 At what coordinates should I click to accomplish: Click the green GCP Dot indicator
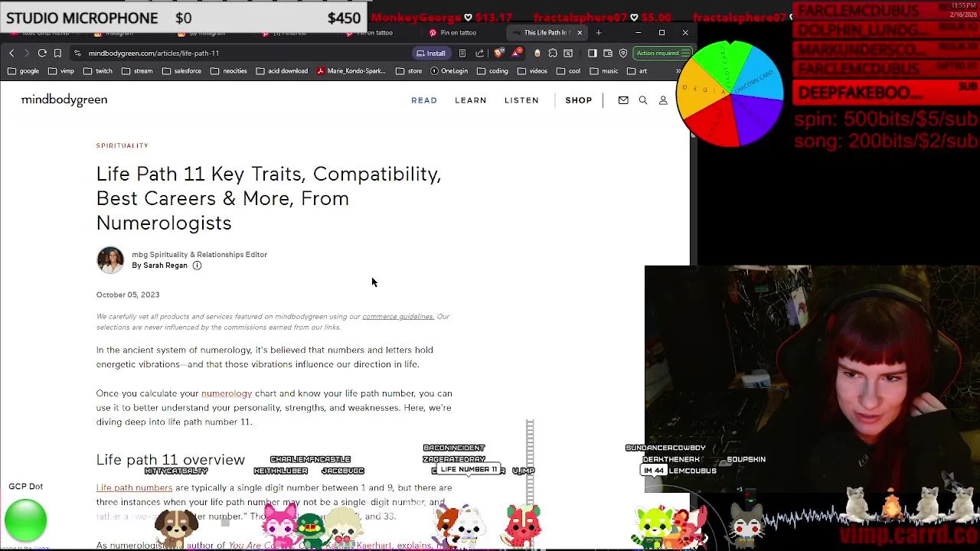point(25,520)
